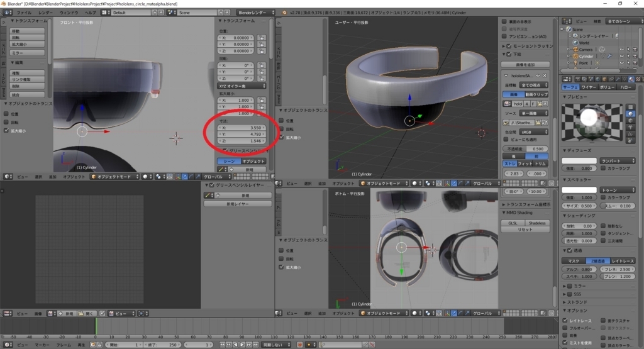The width and height of the screenshot is (644, 349).
Task: Open the Texture properties checker icon
Action: tap(638, 79)
